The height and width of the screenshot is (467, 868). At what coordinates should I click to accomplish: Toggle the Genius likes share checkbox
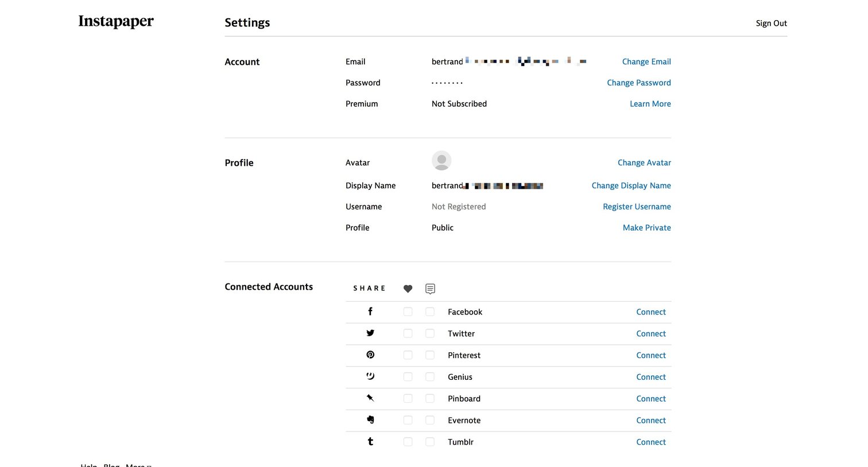(x=408, y=377)
